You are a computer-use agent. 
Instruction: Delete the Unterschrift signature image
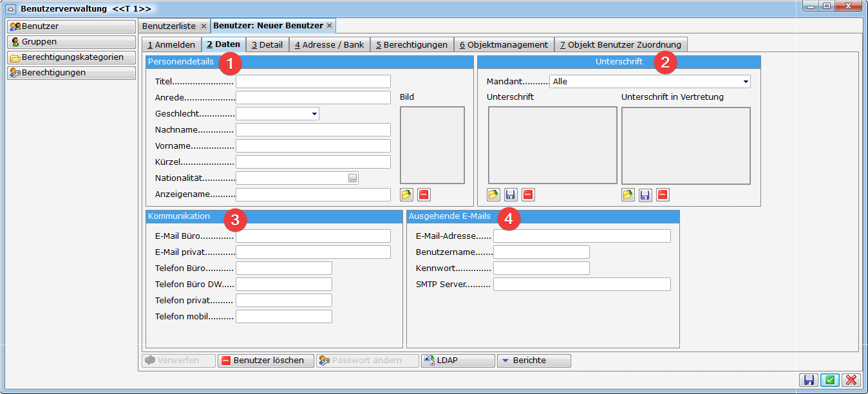pos(528,194)
